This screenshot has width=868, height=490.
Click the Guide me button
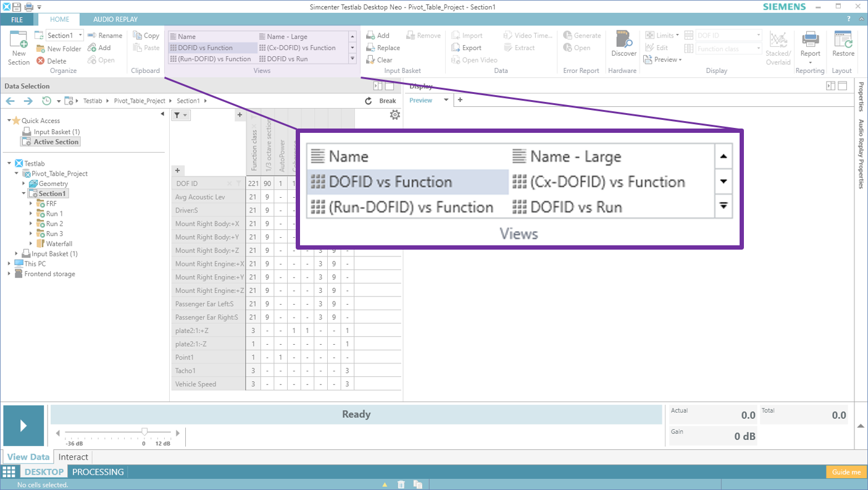pyautogui.click(x=846, y=472)
